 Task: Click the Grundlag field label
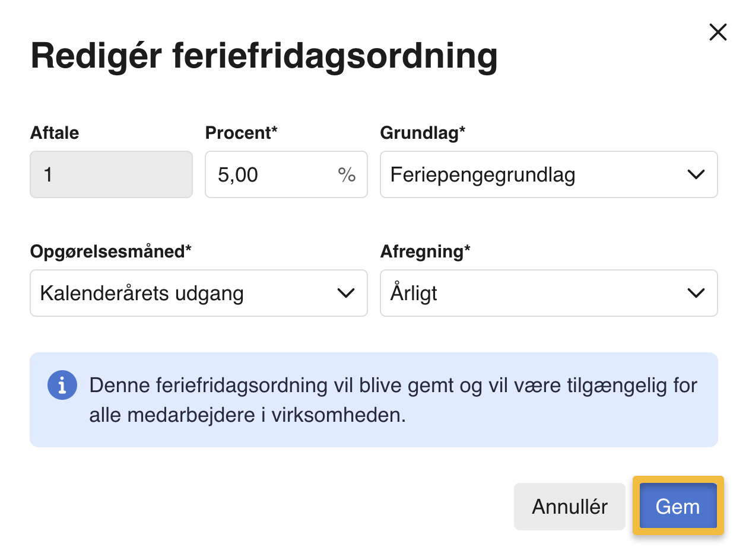click(x=423, y=133)
